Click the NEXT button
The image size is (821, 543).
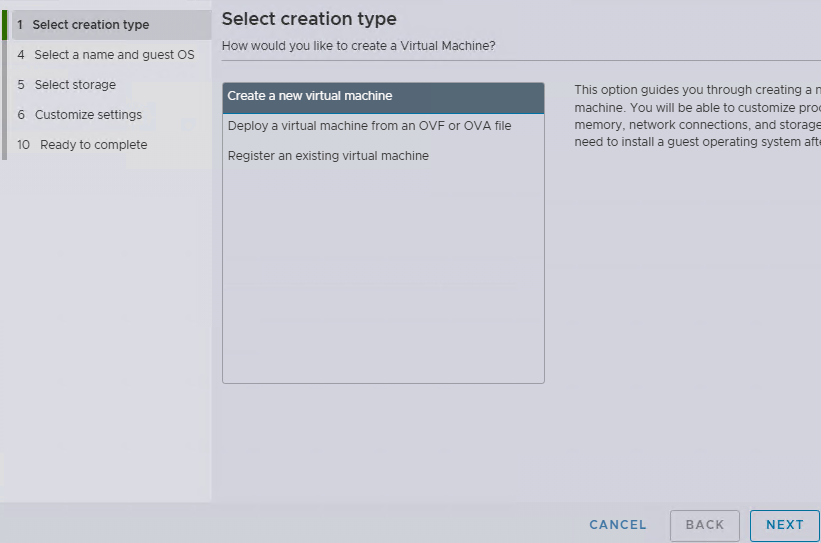tap(784, 525)
